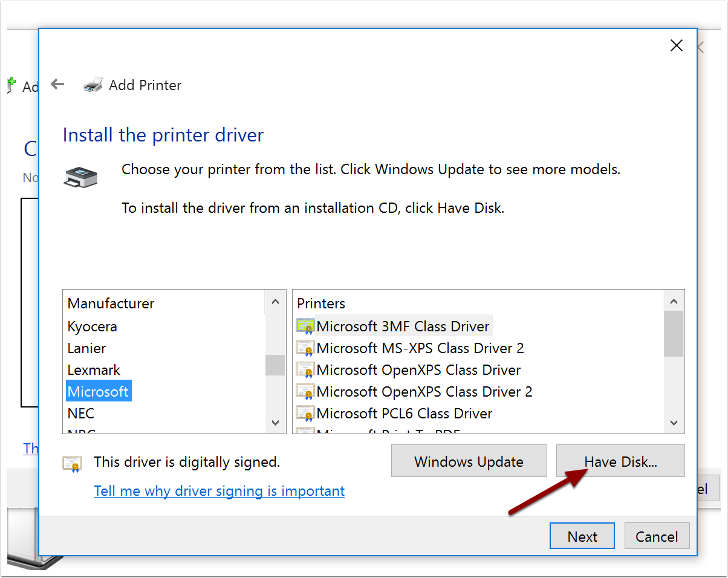This screenshot has width=728, height=578.
Task: Click Manufacturer list scroll down arrow
Action: [x=275, y=423]
